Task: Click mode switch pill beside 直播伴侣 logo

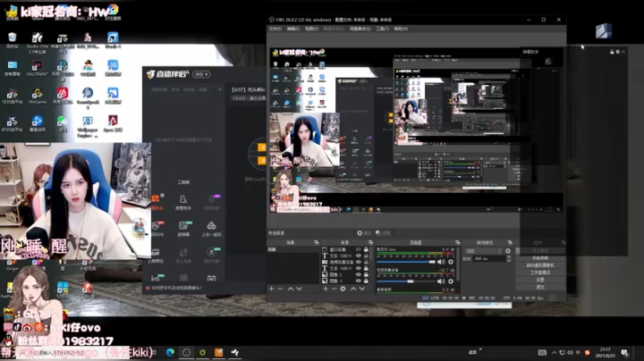Action: (x=201, y=74)
